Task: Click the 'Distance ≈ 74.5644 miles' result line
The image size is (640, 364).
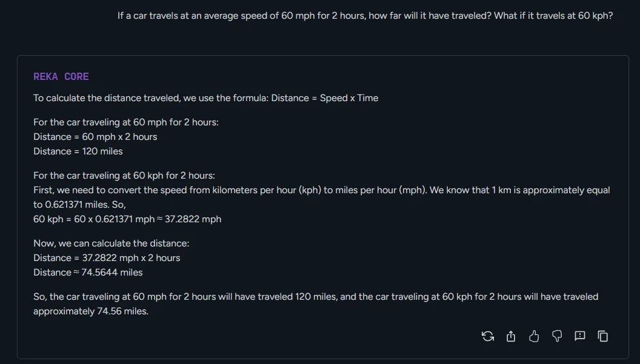Action: click(88, 273)
